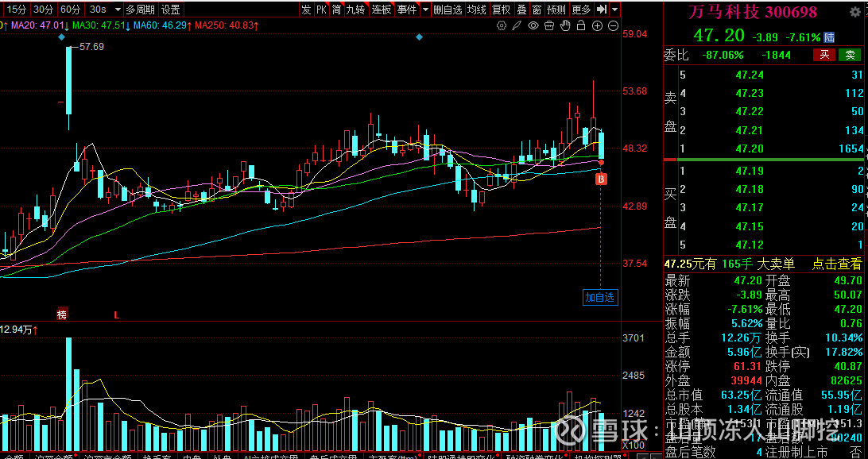This screenshot has height=459, width=868.
Task: Open the 更多 more menu
Action: point(581,10)
